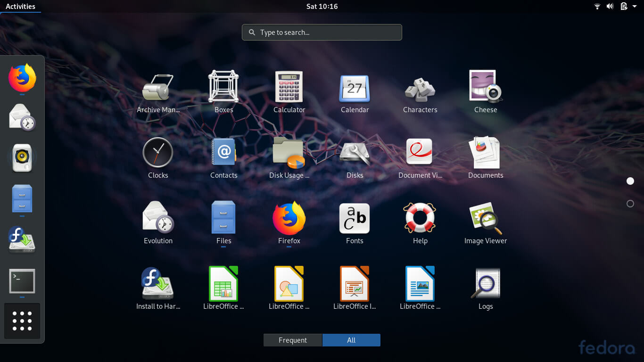This screenshot has height=362, width=644.
Task: Open the Logs utility
Action: (x=486, y=284)
